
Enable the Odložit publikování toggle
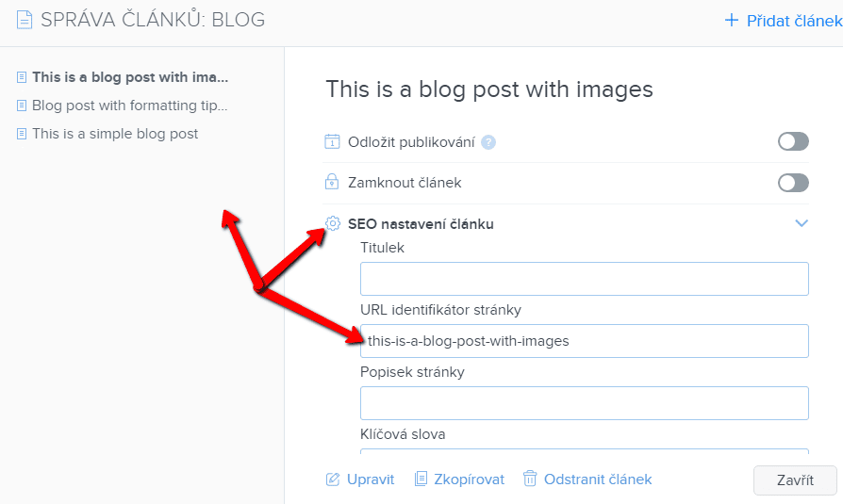[793, 142]
